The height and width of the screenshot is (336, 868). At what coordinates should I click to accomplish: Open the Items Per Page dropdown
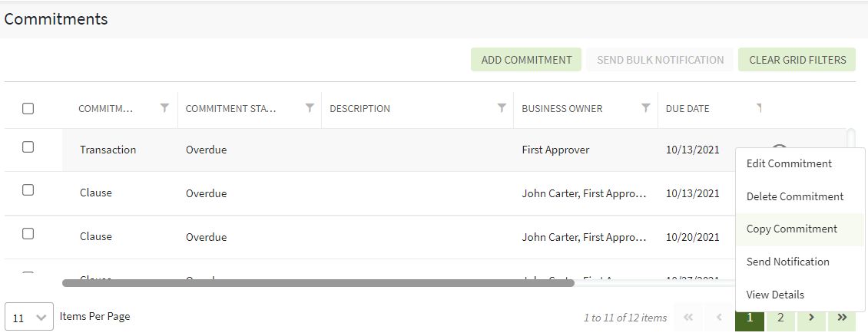pos(29,317)
